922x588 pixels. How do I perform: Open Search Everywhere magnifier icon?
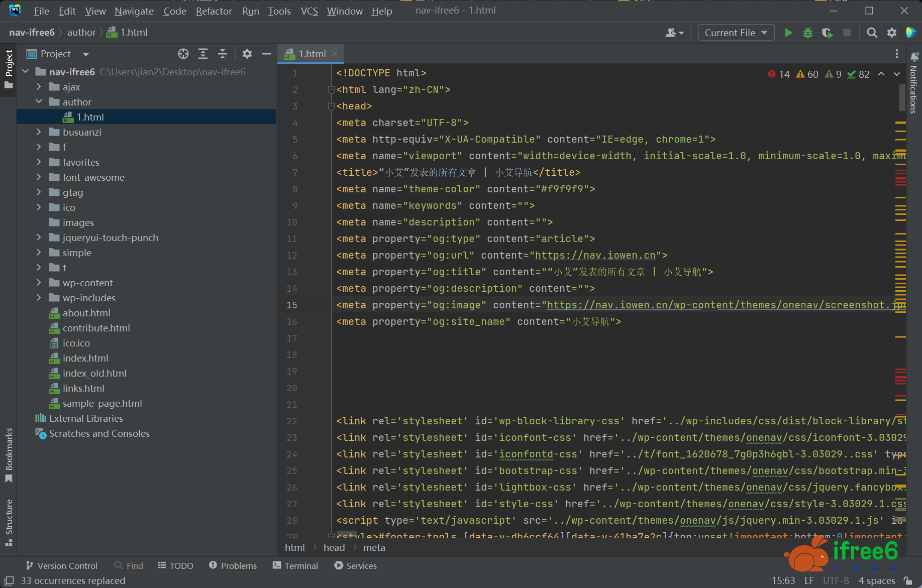[x=872, y=33]
